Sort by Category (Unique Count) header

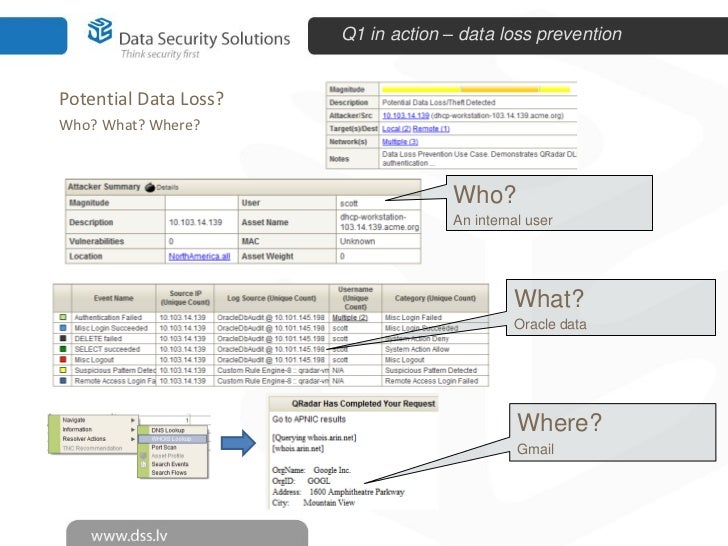click(x=435, y=298)
